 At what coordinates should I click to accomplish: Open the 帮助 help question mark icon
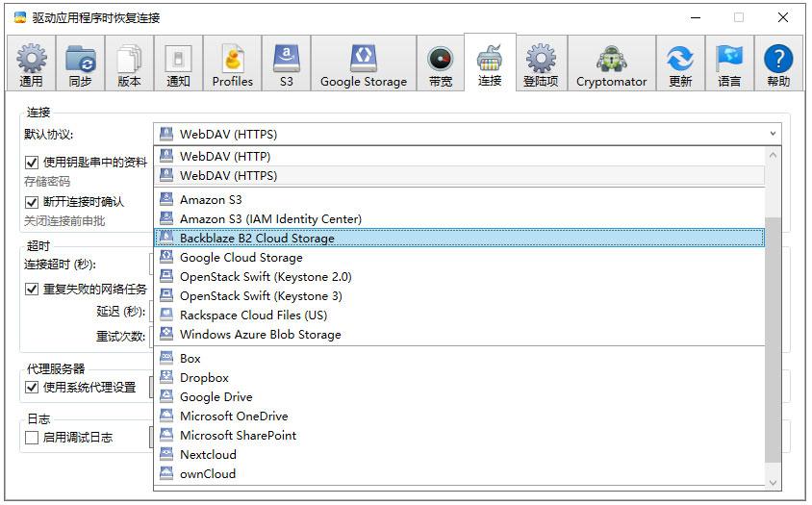click(778, 58)
